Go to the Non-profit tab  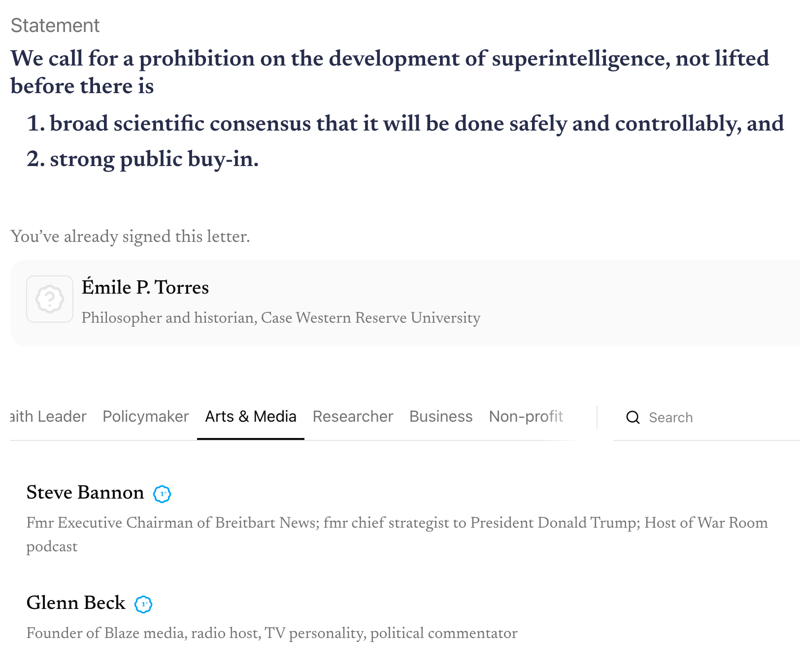coord(526,417)
